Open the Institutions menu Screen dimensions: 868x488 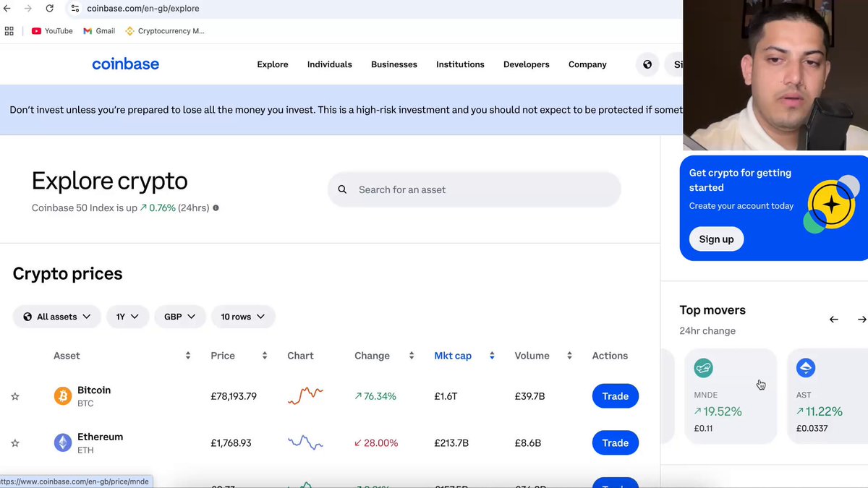pyautogui.click(x=460, y=64)
